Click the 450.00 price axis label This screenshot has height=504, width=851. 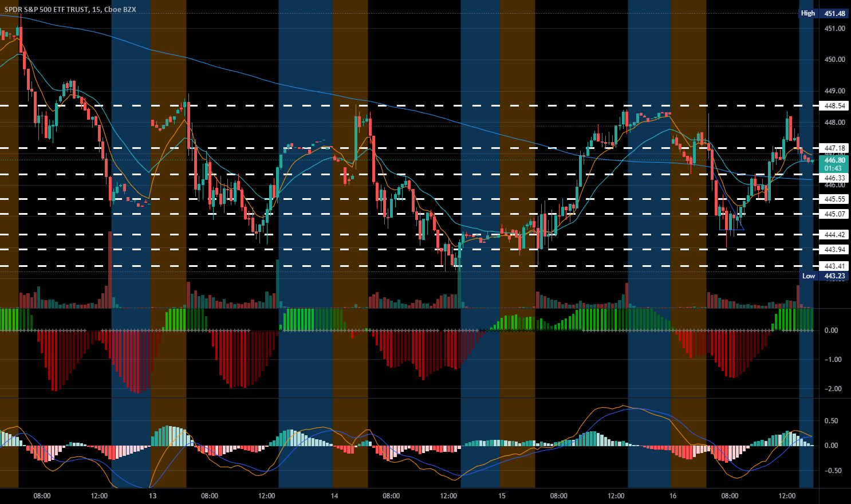[x=834, y=60]
